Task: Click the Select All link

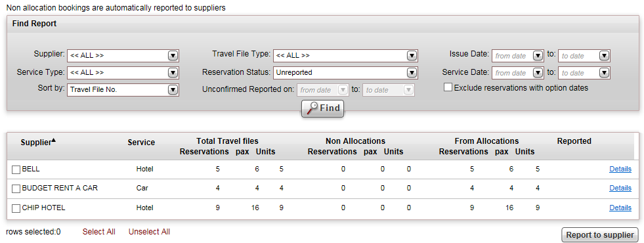Action: (x=99, y=232)
